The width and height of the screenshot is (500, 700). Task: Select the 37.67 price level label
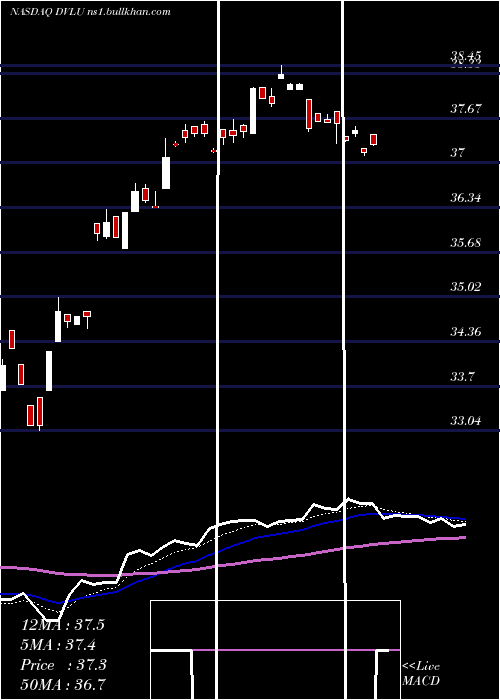[466, 108]
